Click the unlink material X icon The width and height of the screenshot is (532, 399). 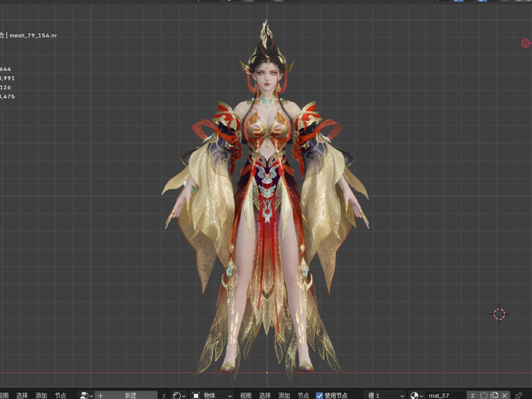click(505, 395)
